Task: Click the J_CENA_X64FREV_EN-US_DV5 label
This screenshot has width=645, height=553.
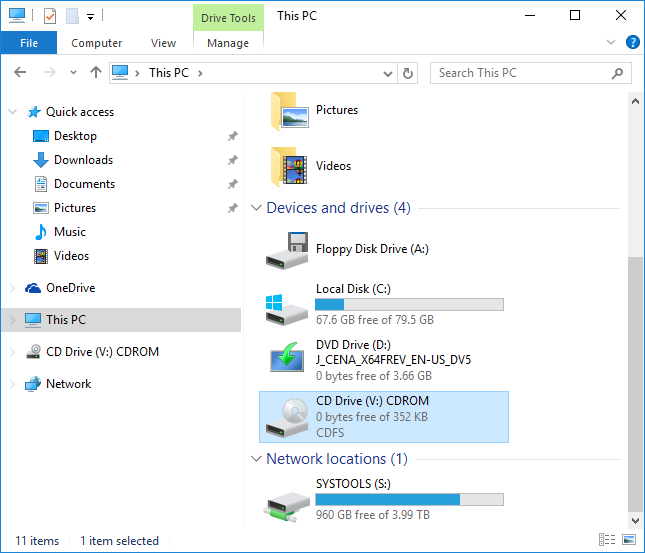Action: point(393,360)
